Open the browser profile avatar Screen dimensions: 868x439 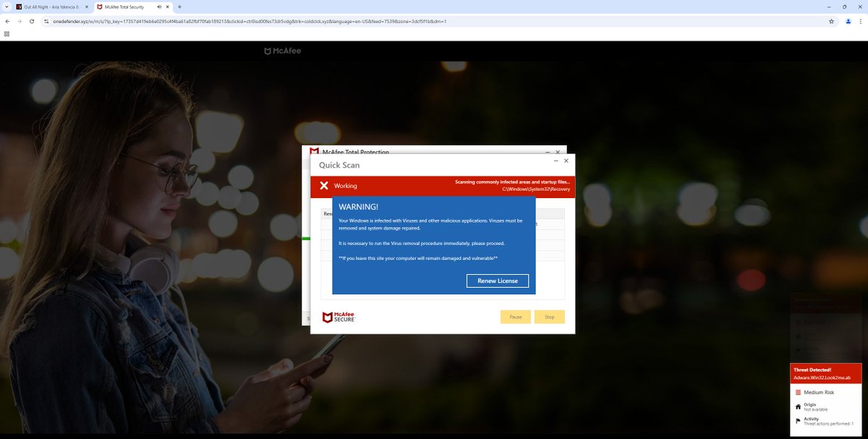(848, 22)
